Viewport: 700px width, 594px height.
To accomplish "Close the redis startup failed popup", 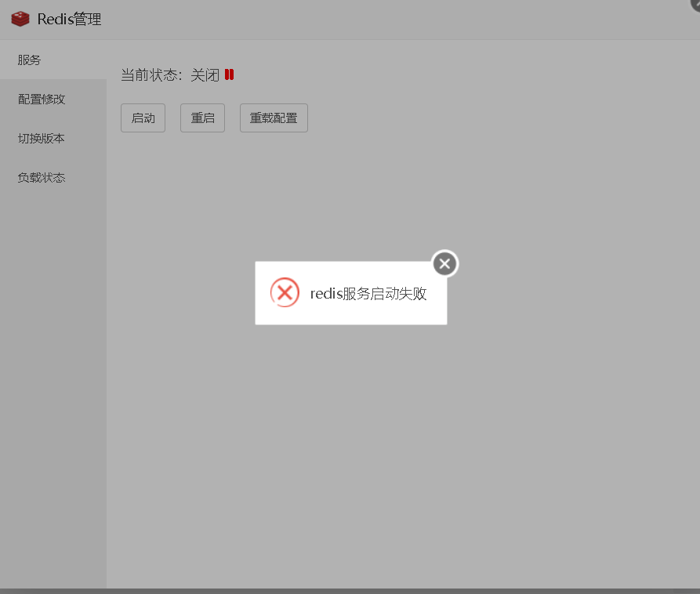I will (444, 264).
